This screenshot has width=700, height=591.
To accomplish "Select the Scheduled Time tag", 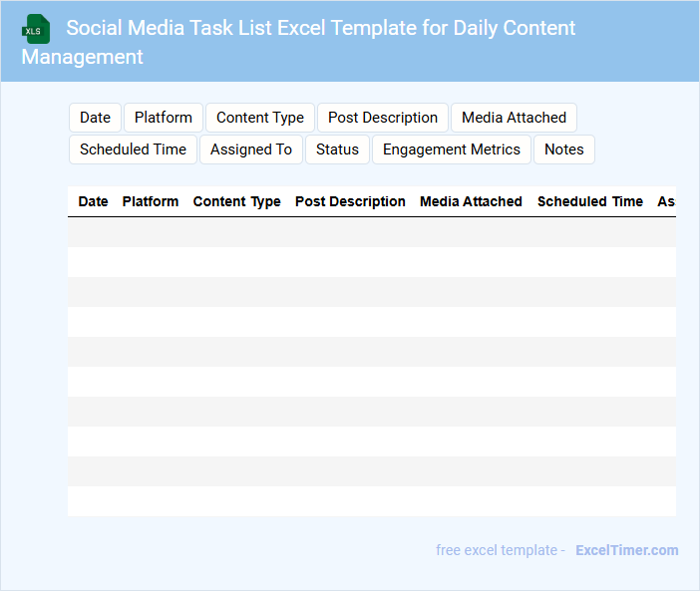I will pos(133,149).
